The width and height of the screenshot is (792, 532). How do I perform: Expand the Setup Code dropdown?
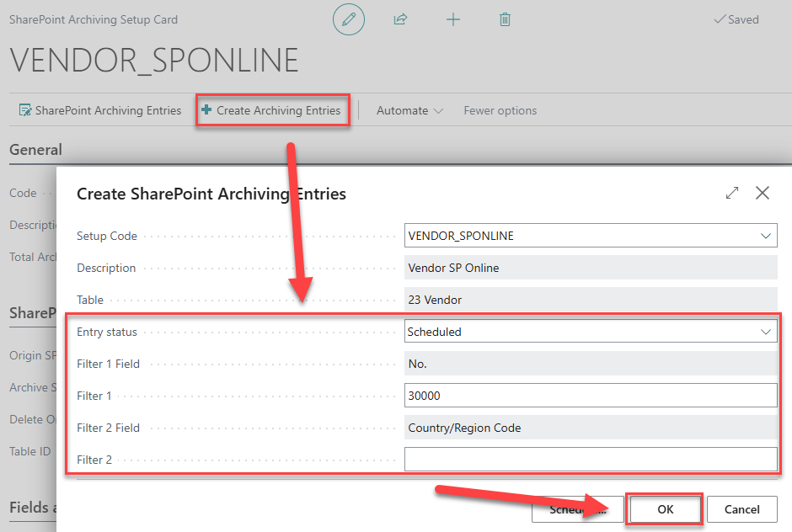point(766,237)
